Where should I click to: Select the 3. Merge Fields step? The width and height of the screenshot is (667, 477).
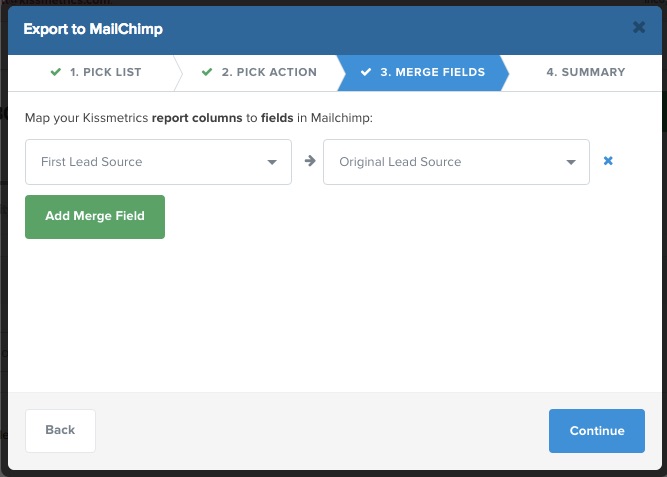423,73
